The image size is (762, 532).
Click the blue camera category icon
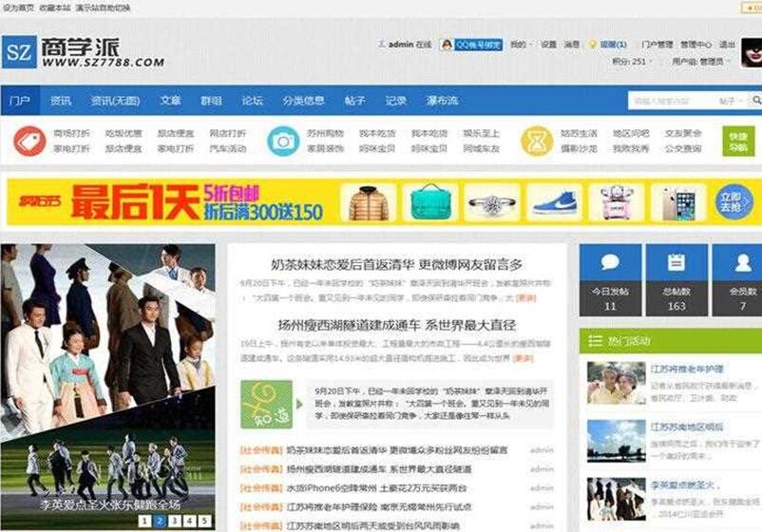(283, 142)
